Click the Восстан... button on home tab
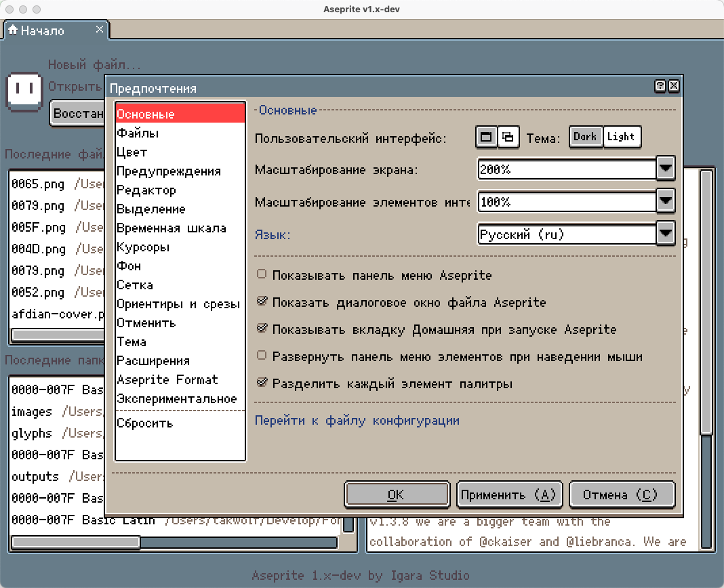The width and height of the screenshot is (724, 588). click(x=77, y=113)
